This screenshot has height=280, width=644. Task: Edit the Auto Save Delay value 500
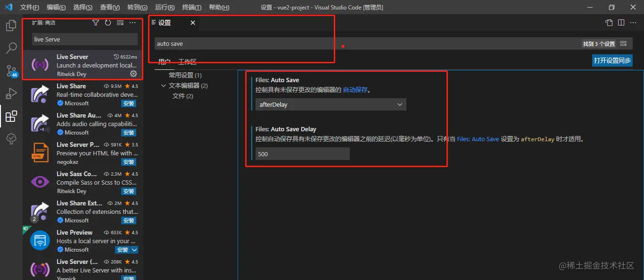tap(303, 154)
